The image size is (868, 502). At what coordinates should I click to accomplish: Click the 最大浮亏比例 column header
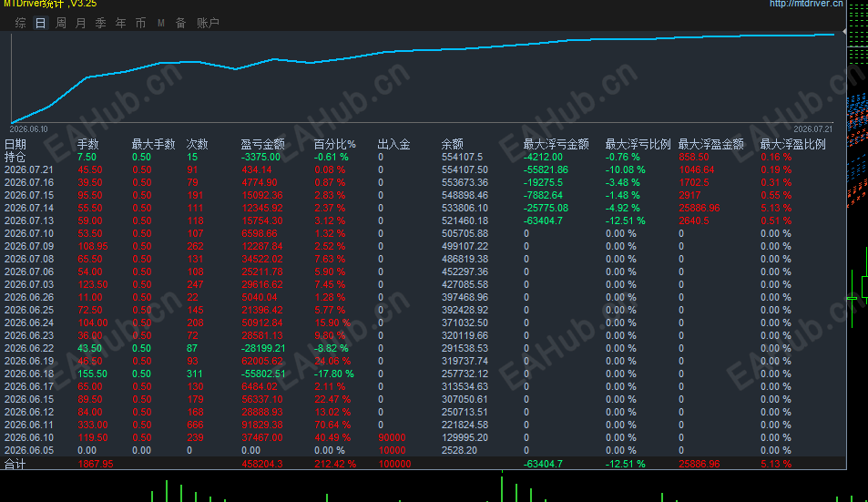coord(638,145)
